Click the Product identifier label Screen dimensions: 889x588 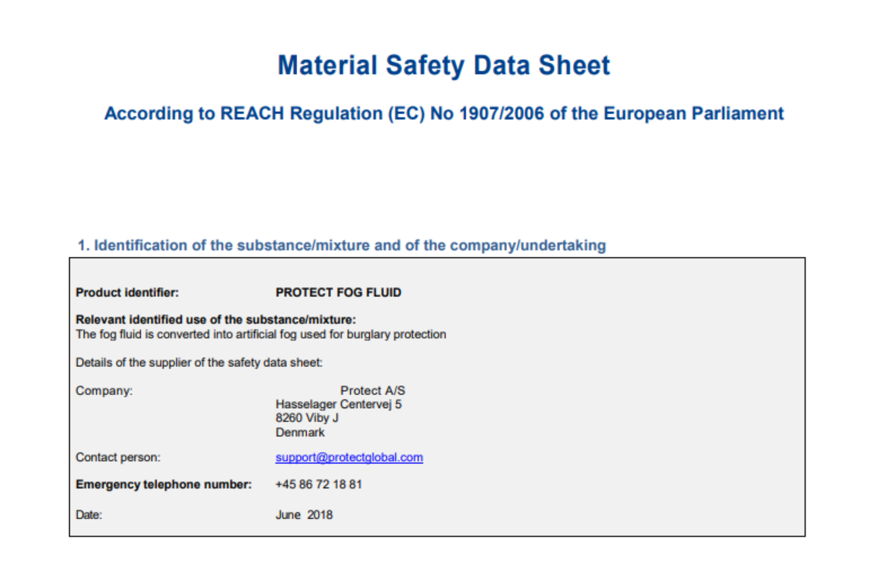coord(127,292)
